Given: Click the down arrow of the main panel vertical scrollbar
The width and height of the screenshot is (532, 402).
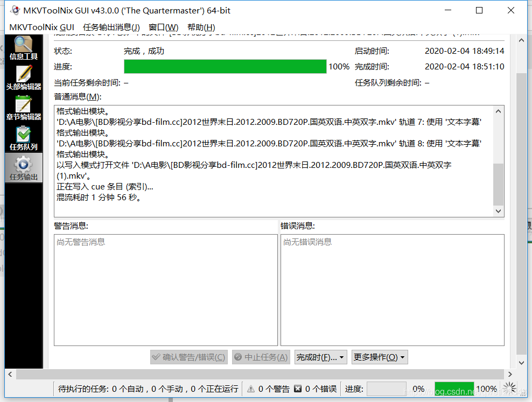Looking at the screenshot, I should coord(521,363).
